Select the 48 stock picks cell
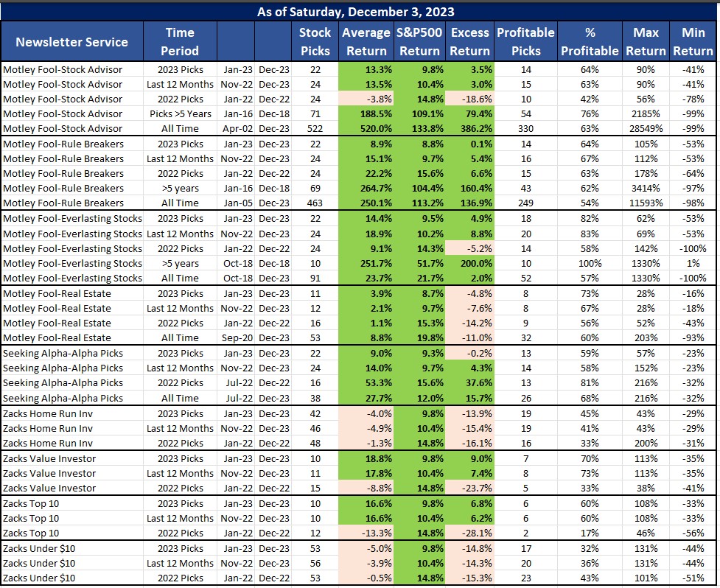The image size is (720, 588). 315,443
